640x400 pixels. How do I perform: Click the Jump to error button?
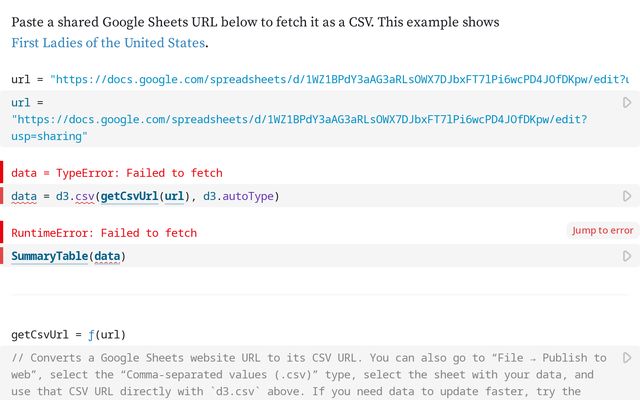602,231
